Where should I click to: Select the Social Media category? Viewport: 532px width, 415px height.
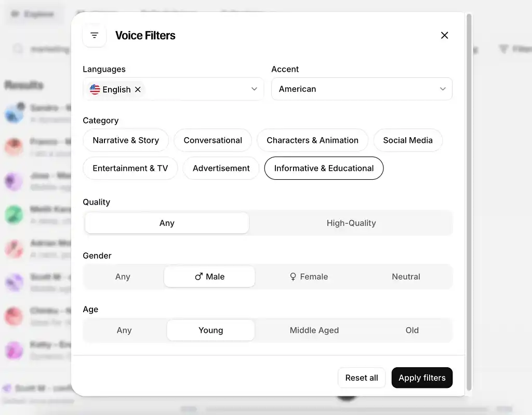coord(407,140)
